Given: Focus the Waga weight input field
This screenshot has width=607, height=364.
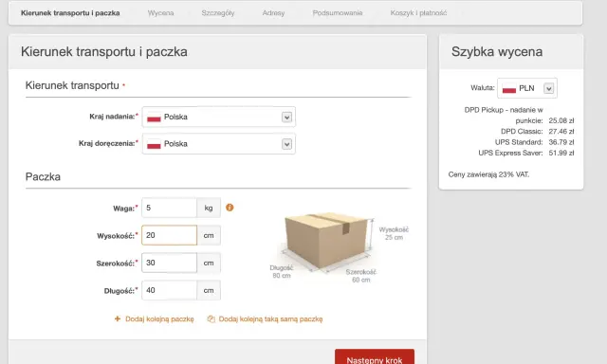Looking at the screenshot, I should [169, 208].
